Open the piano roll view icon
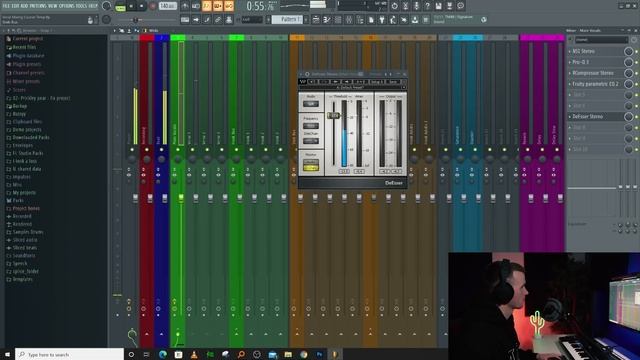This screenshot has width=640, height=360. click(x=327, y=20)
